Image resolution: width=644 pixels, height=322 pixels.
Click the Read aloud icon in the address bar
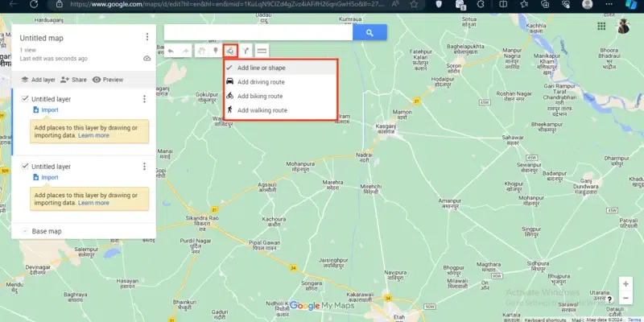[x=395, y=4]
